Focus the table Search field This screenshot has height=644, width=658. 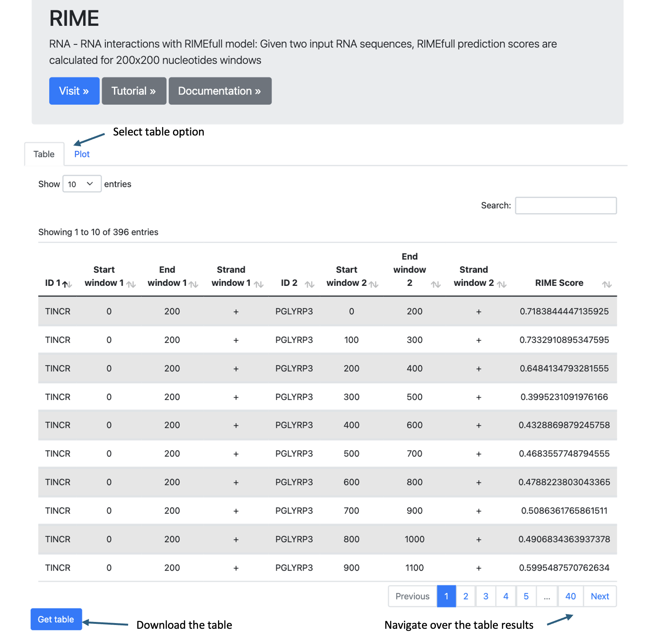pos(566,206)
